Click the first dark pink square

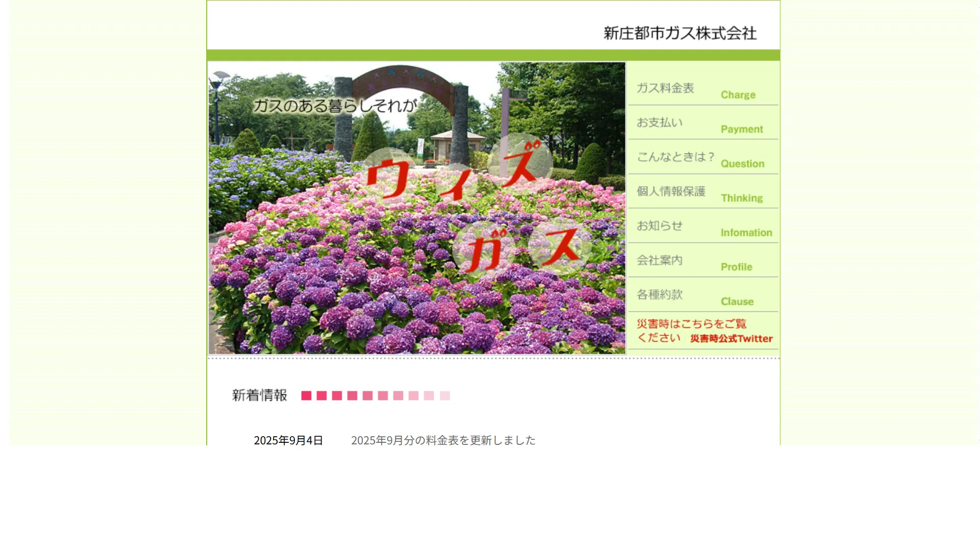click(x=306, y=396)
